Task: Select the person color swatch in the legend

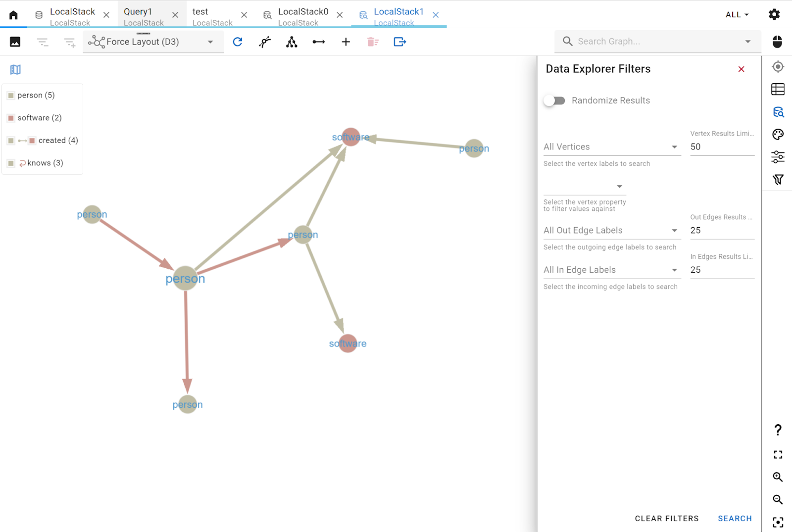Action: point(11,95)
